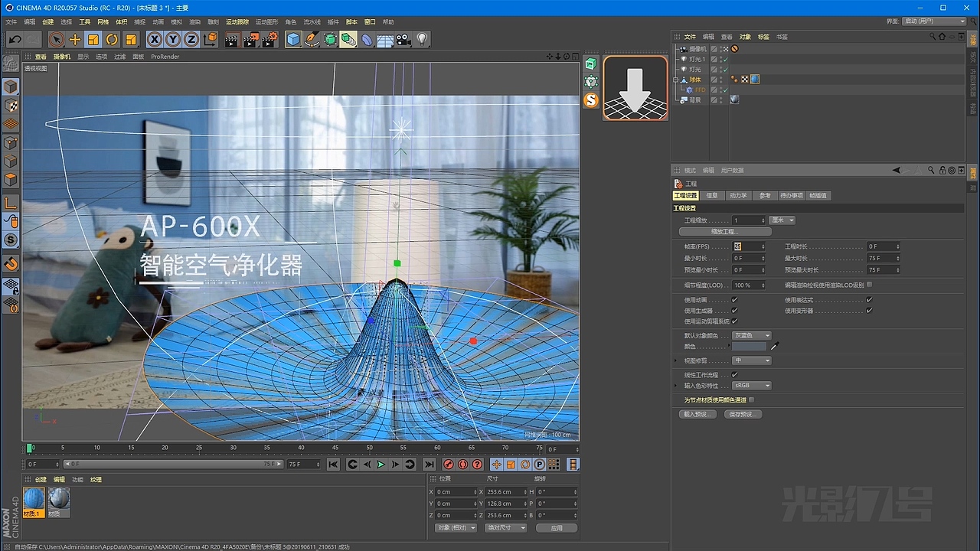
Task: Select the spline Pen tool
Action: tap(312, 39)
